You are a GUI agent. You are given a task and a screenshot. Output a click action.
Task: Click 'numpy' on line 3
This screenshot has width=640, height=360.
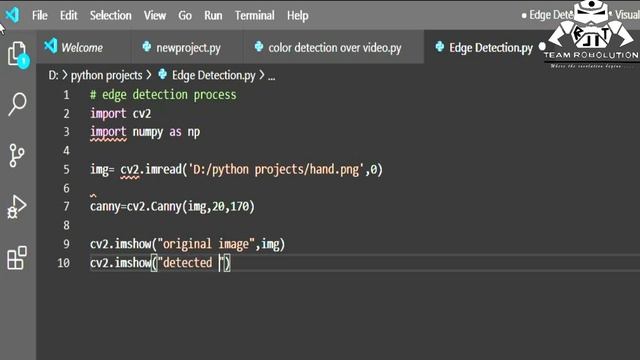[x=148, y=132]
